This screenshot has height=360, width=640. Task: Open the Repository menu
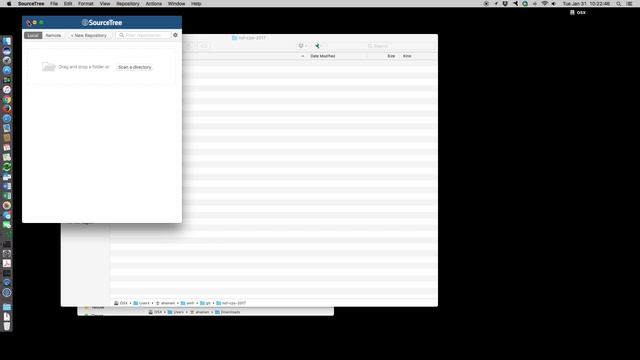click(128, 4)
